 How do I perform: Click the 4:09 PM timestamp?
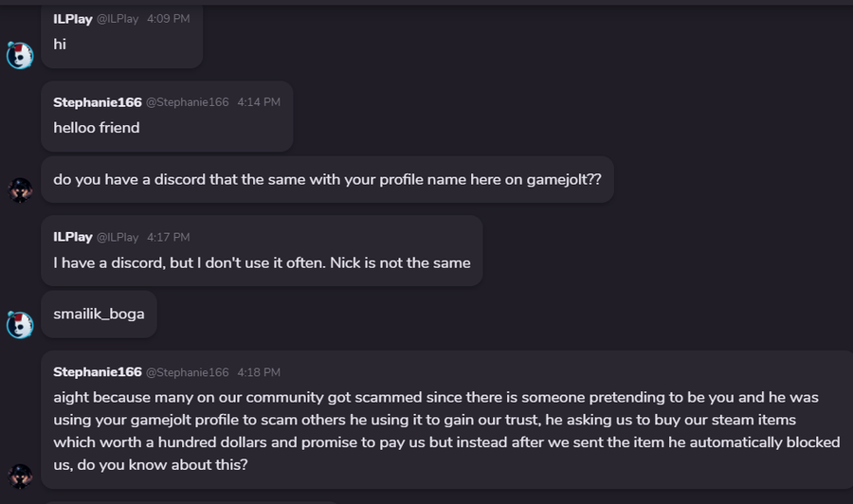click(169, 19)
